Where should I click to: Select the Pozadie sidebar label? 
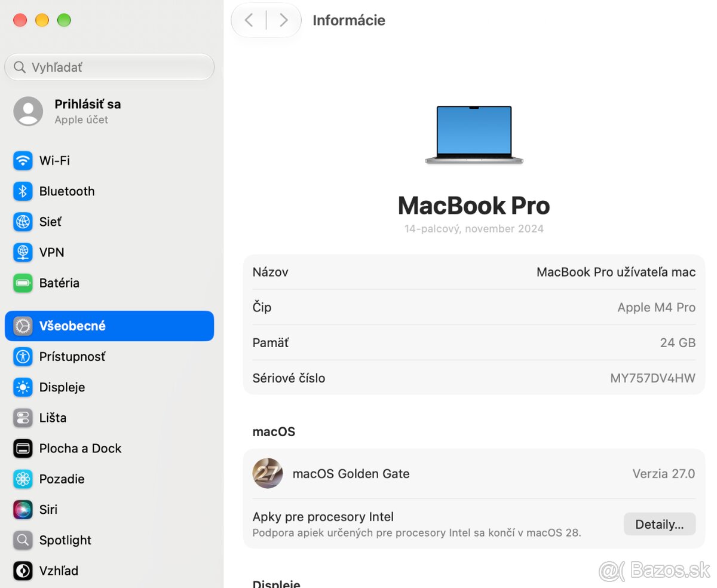62,479
